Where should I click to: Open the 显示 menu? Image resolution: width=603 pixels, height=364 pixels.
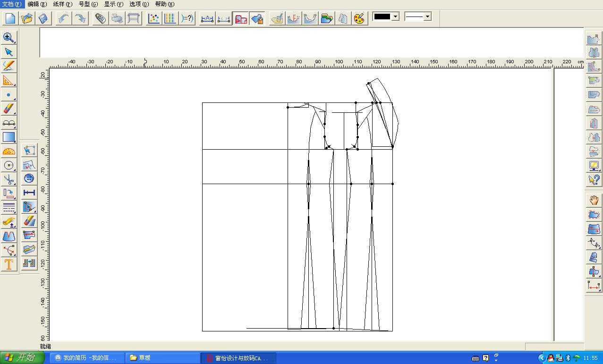(x=113, y=4)
